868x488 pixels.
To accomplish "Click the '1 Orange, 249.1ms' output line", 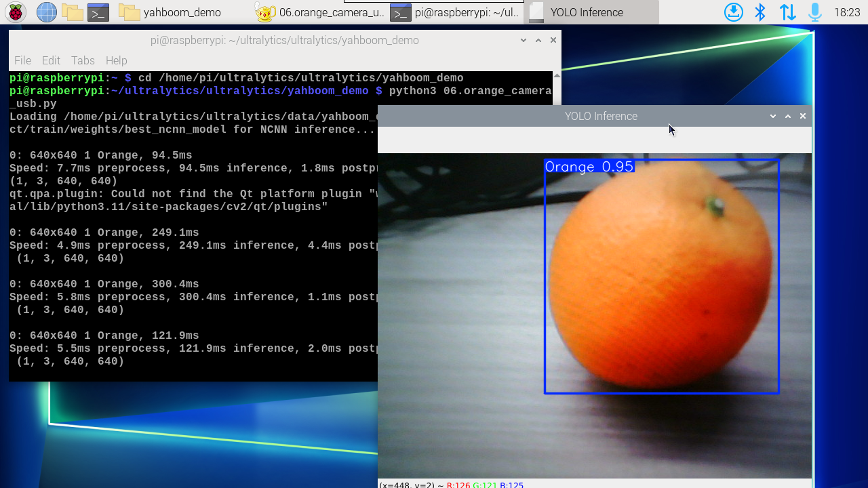I will pos(104,233).
